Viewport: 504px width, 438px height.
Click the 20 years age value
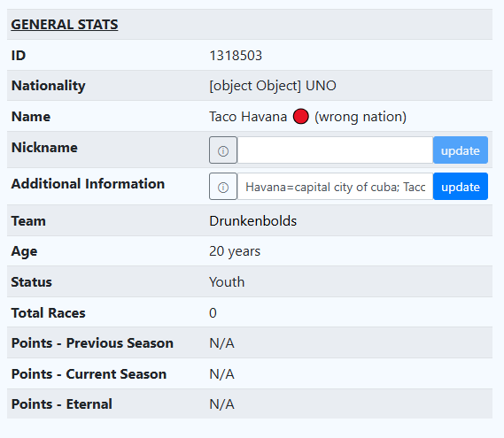[x=235, y=251]
